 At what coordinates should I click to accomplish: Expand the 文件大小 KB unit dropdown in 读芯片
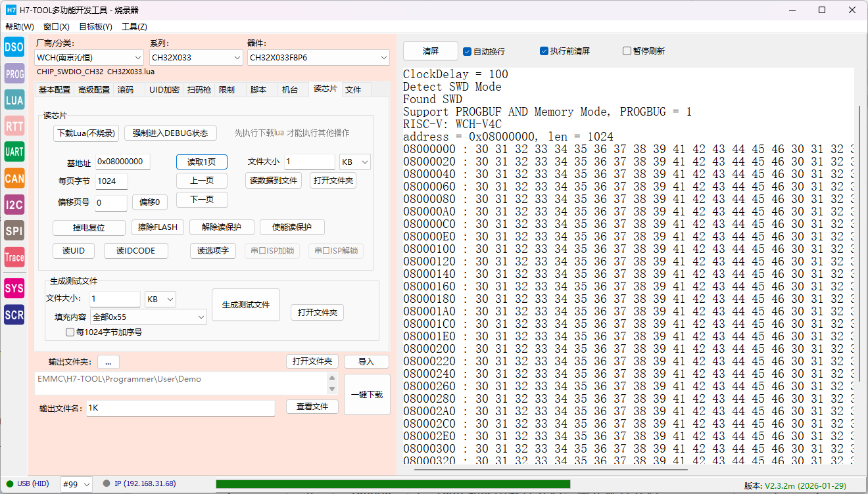click(355, 162)
